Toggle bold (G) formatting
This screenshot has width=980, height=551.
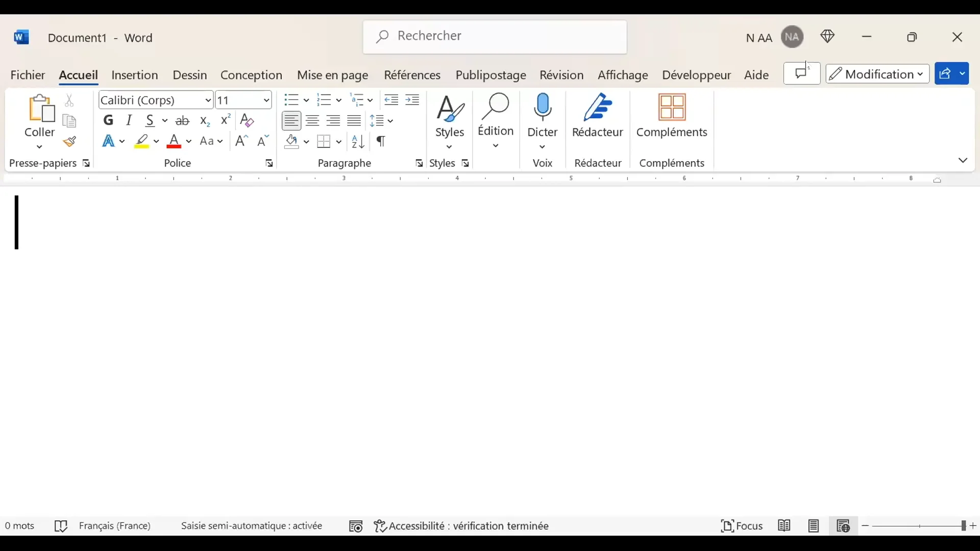point(109,121)
